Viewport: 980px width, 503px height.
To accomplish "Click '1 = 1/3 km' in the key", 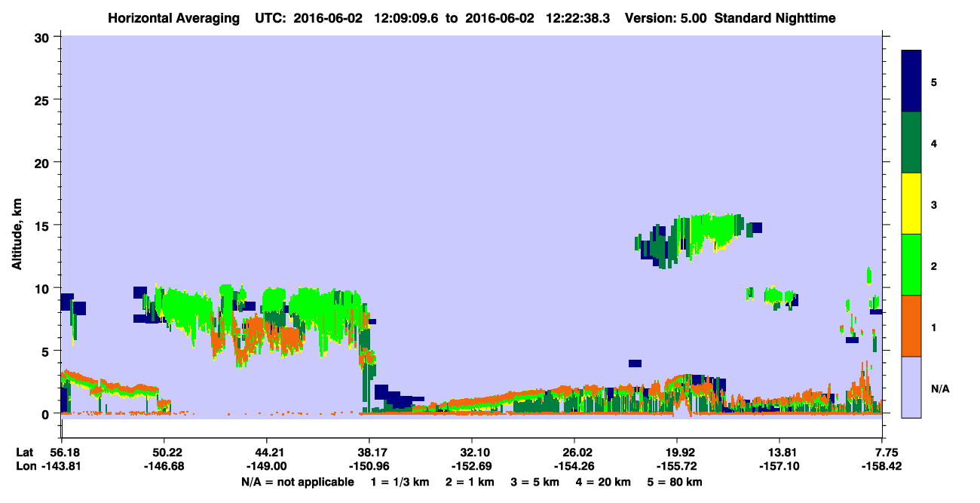I will [x=401, y=482].
